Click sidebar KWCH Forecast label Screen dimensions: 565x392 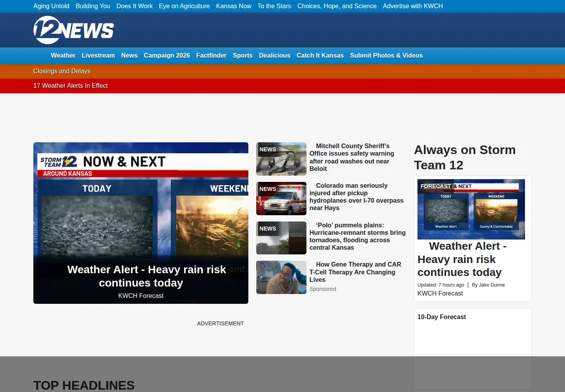tap(440, 294)
